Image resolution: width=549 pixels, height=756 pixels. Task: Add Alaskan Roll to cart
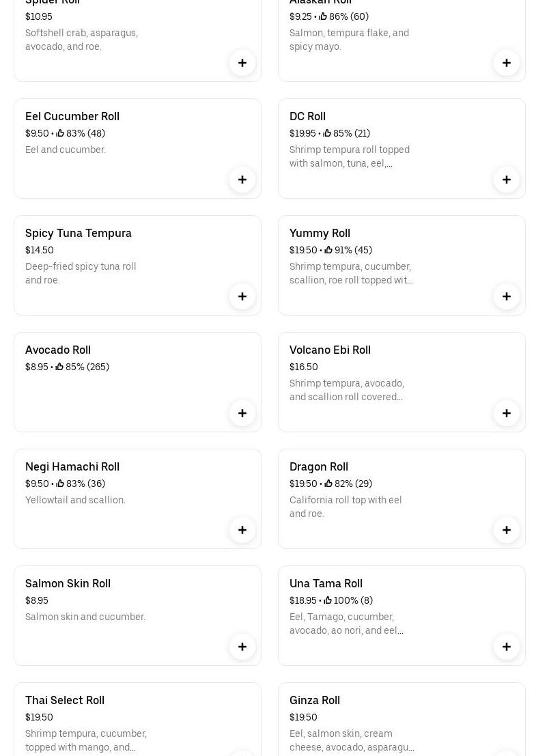coord(507,63)
